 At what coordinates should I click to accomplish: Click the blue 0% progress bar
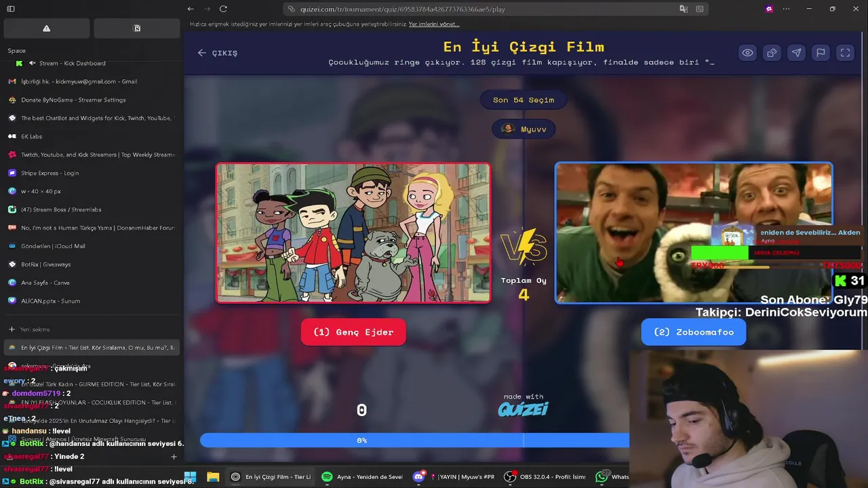(x=414, y=441)
